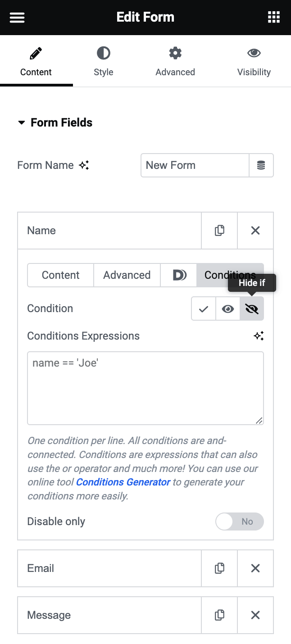Open the widgets panel via grid icon
Screen dimensions: 291x644
coord(274,17)
